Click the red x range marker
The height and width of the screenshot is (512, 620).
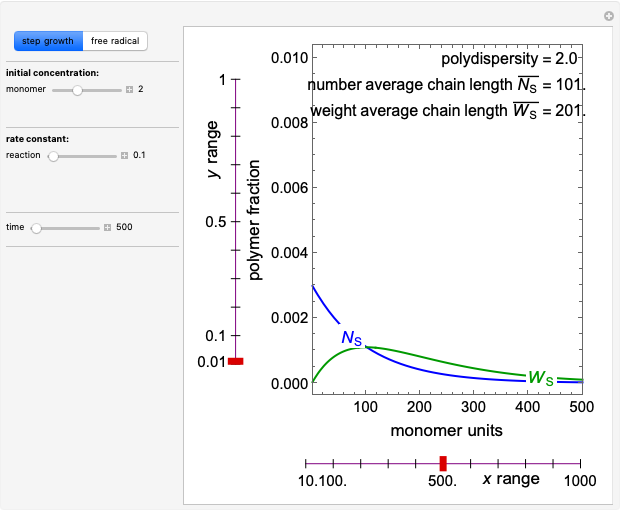[x=443, y=462]
